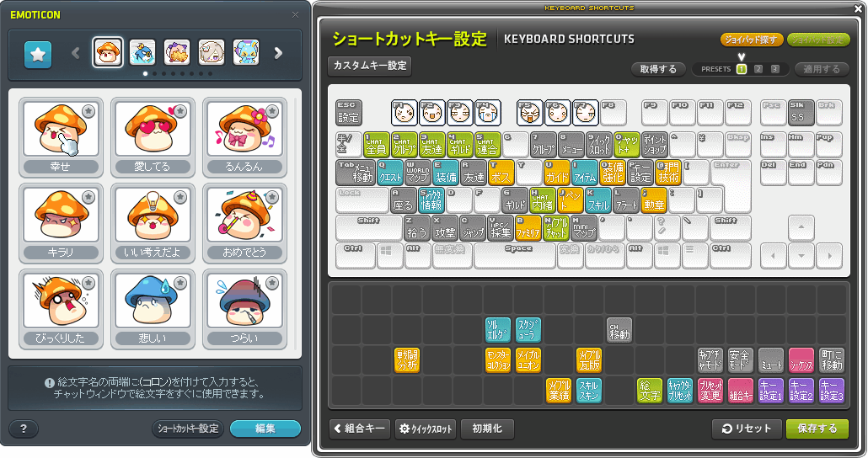Click the blue 編集 edit button

(265, 429)
